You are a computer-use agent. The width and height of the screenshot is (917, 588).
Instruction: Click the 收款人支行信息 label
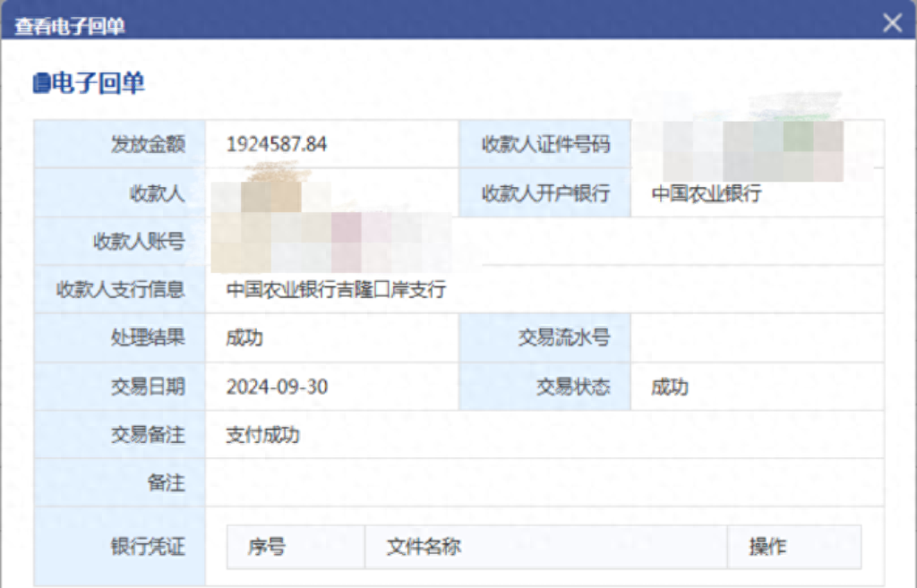click(x=121, y=289)
